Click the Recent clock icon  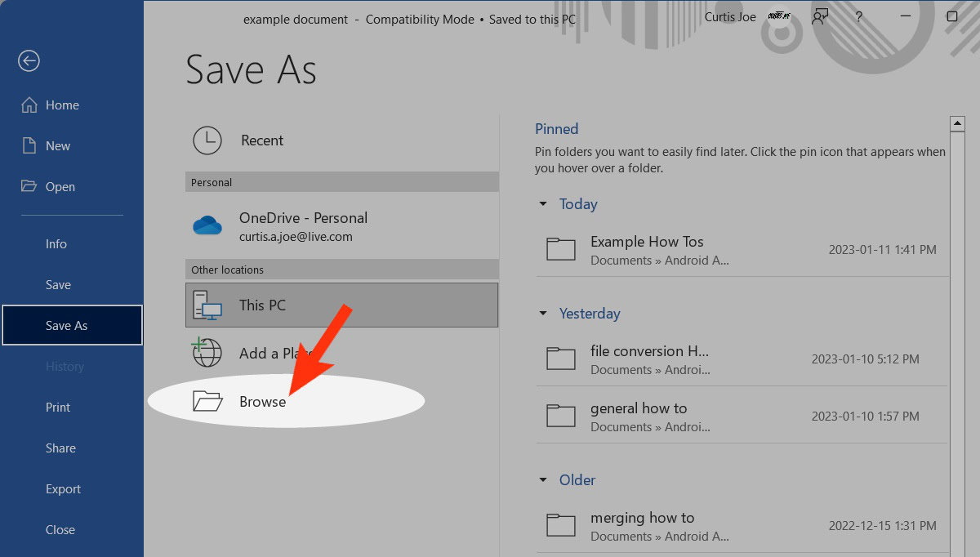[x=207, y=140]
